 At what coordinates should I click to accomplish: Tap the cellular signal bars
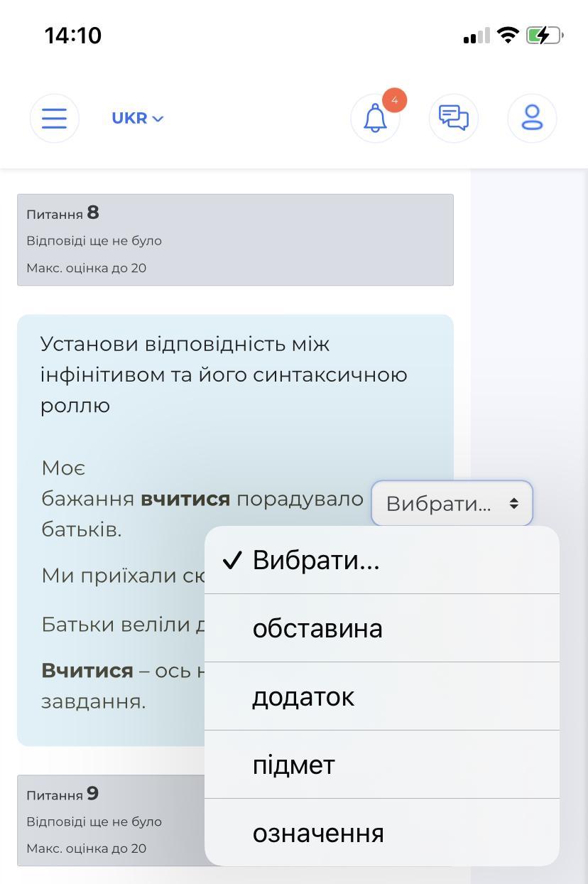click(477, 36)
